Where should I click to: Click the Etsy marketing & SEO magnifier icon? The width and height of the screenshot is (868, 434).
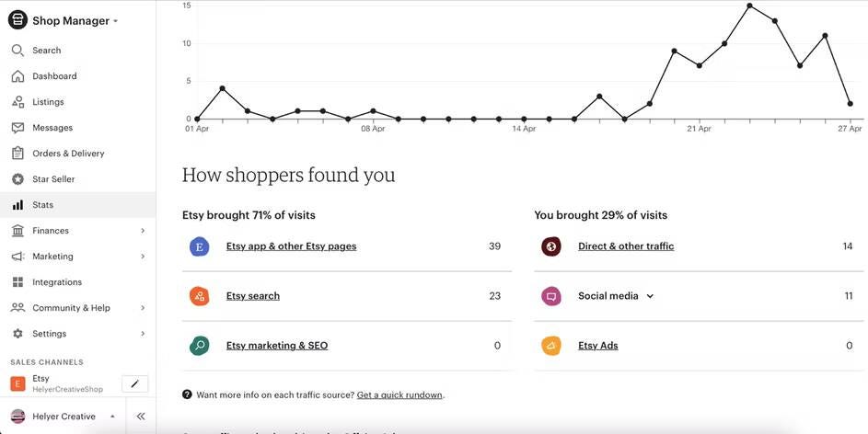click(x=199, y=346)
